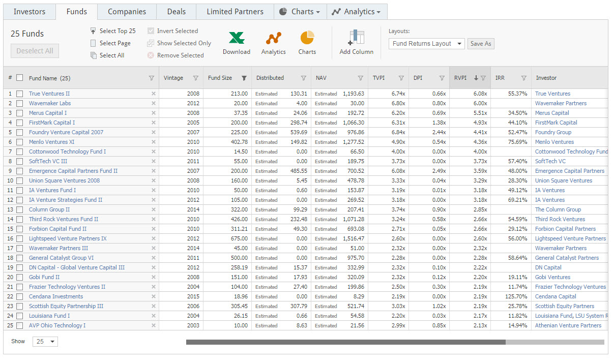Check the Union Square Ventures 2008 checkbox

click(x=20, y=181)
